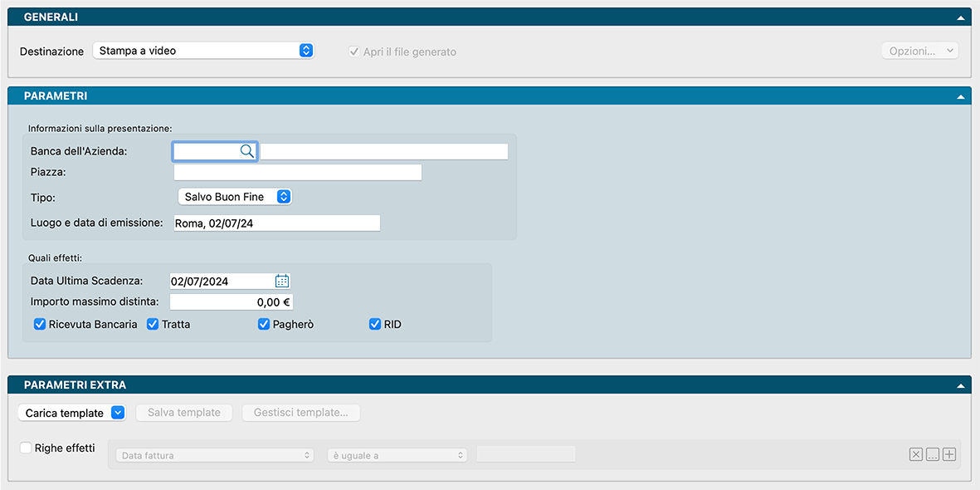Click the magnifier in Banca dell'Azienda field
Image resolution: width=980 pixels, height=490 pixels.
click(x=246, y=151)
